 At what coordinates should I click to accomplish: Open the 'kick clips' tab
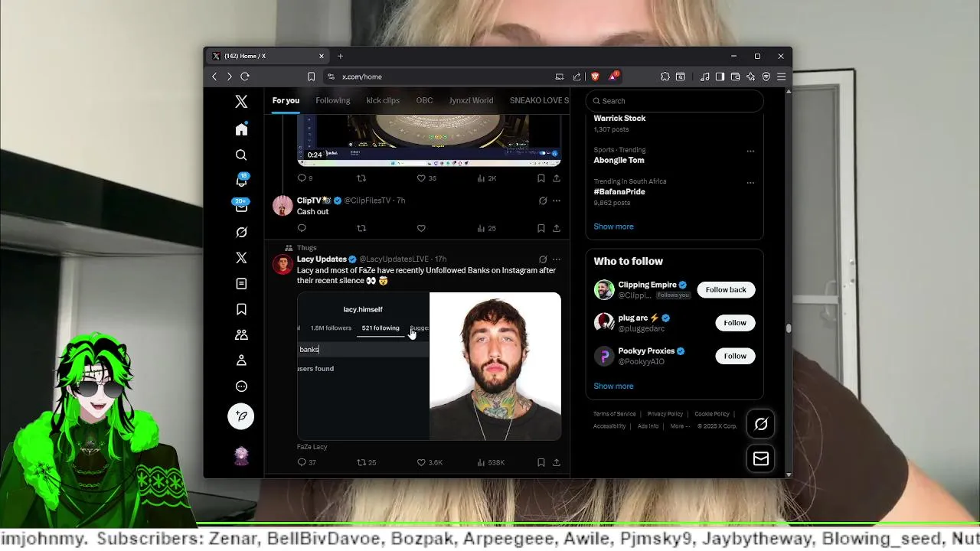click(x=383, y=100)
